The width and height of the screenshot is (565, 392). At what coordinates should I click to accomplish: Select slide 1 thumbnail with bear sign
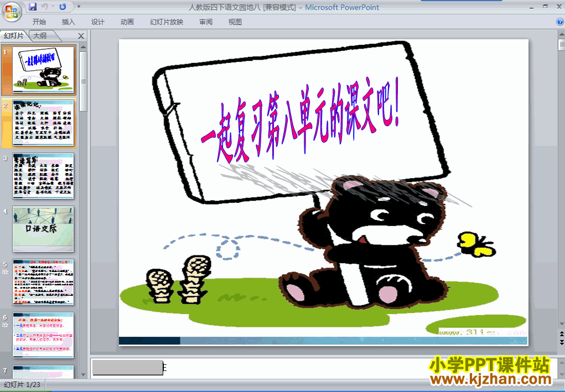pyautogui.click(x=43, y=70)
